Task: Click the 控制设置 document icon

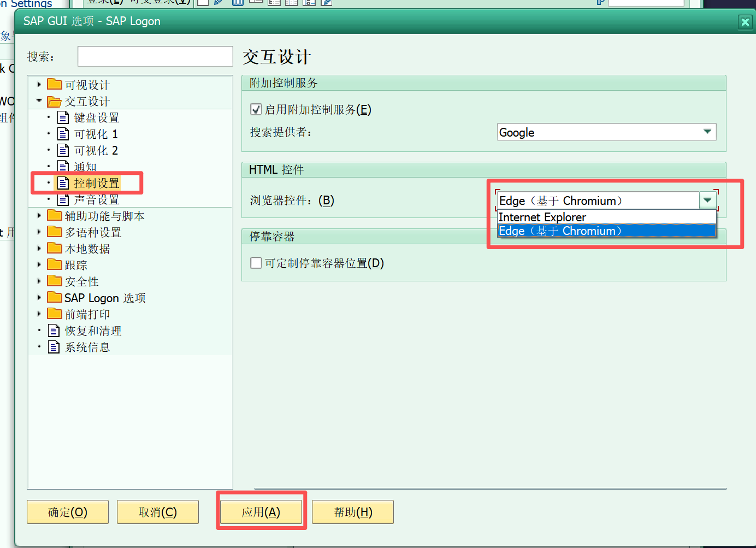Action: [63, 183]
